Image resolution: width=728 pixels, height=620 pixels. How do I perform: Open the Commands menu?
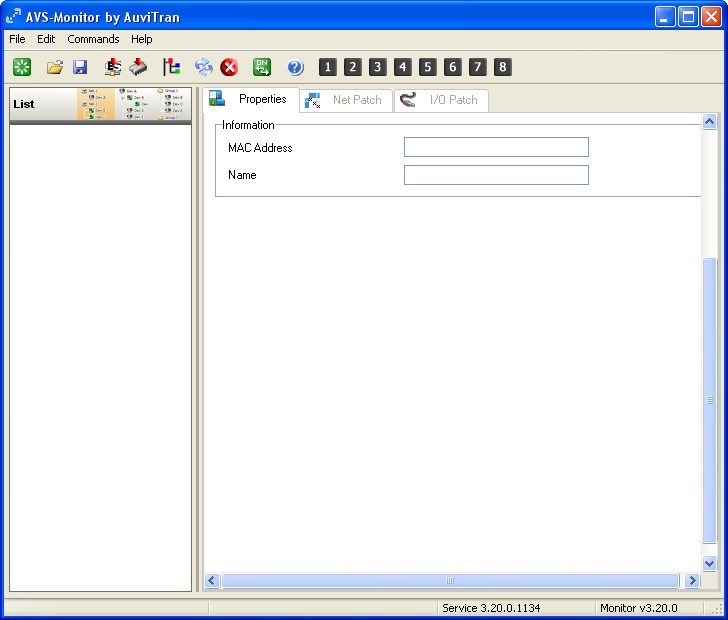tap(93, 39)
